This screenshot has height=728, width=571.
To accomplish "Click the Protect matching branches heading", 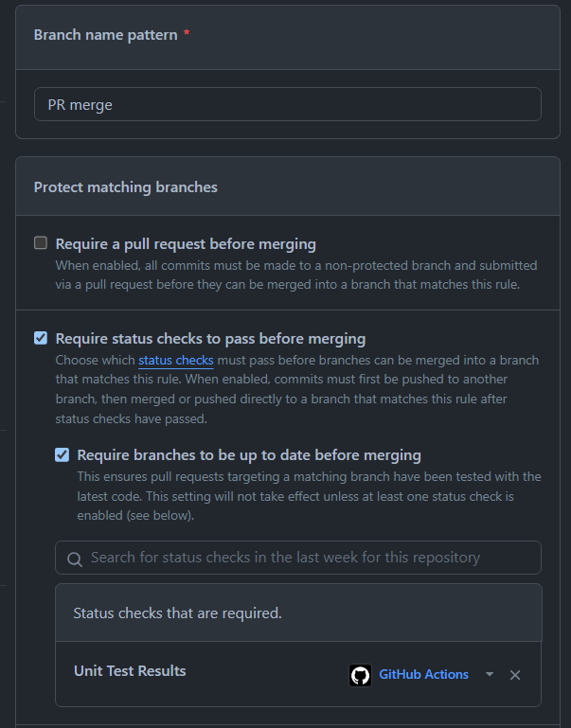I will pos(125,186).
